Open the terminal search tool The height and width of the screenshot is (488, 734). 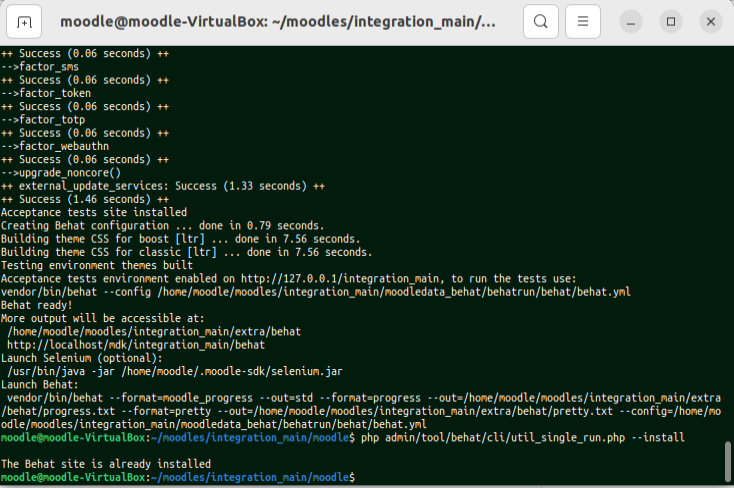pos(541,22)
